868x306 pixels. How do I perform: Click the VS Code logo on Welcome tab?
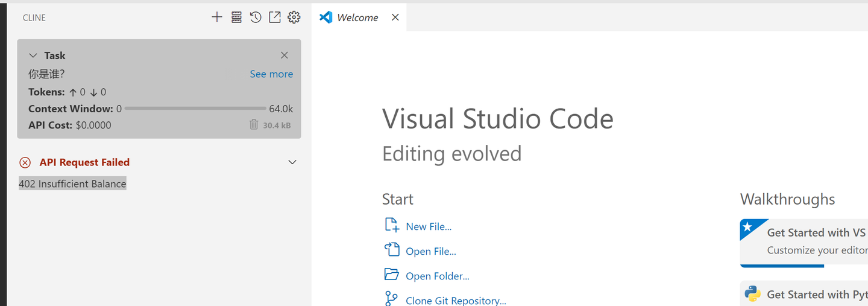tap(326, 18)
